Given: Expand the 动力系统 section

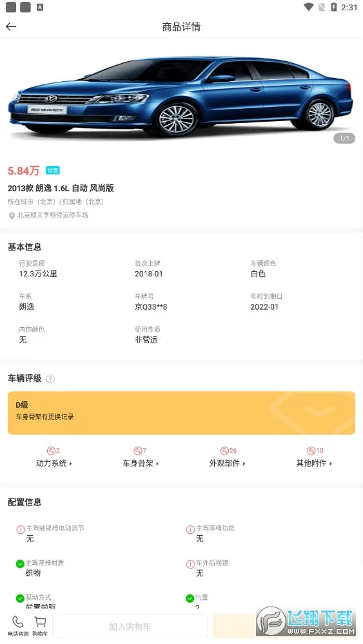Looking at the screenshot, I should pos(54,463).
